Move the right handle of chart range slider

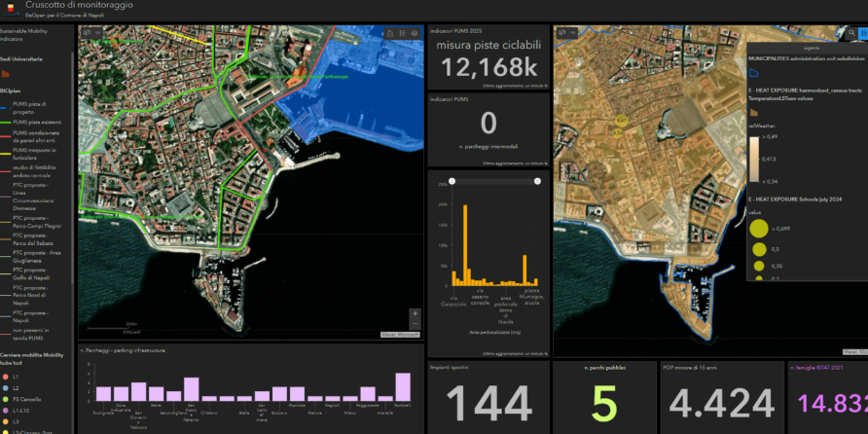tap(537, 181)
